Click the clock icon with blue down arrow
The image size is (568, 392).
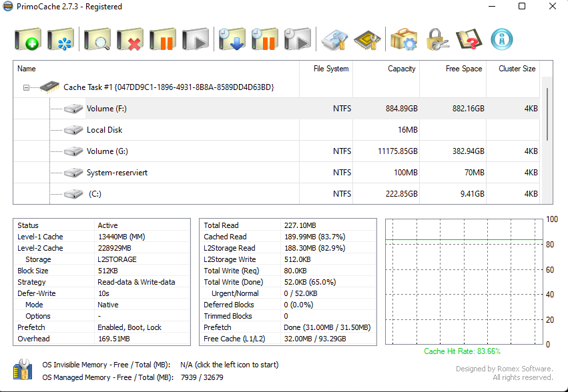point(232,39)
